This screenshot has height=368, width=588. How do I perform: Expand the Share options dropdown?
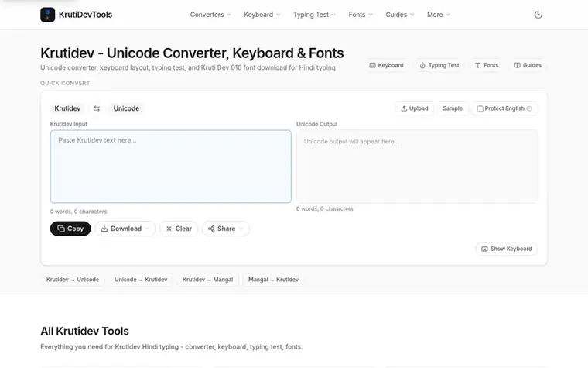click(x=226, y=229)
